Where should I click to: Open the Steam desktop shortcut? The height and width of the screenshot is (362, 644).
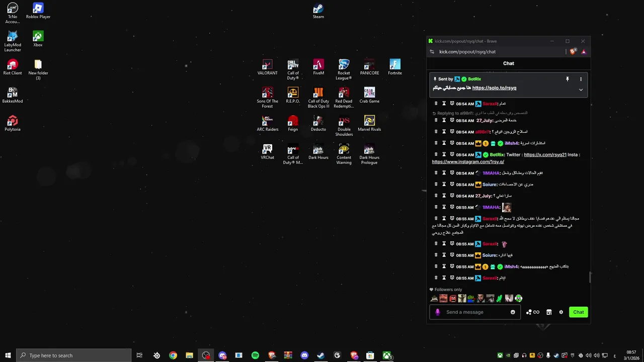[x=318, y=11]
